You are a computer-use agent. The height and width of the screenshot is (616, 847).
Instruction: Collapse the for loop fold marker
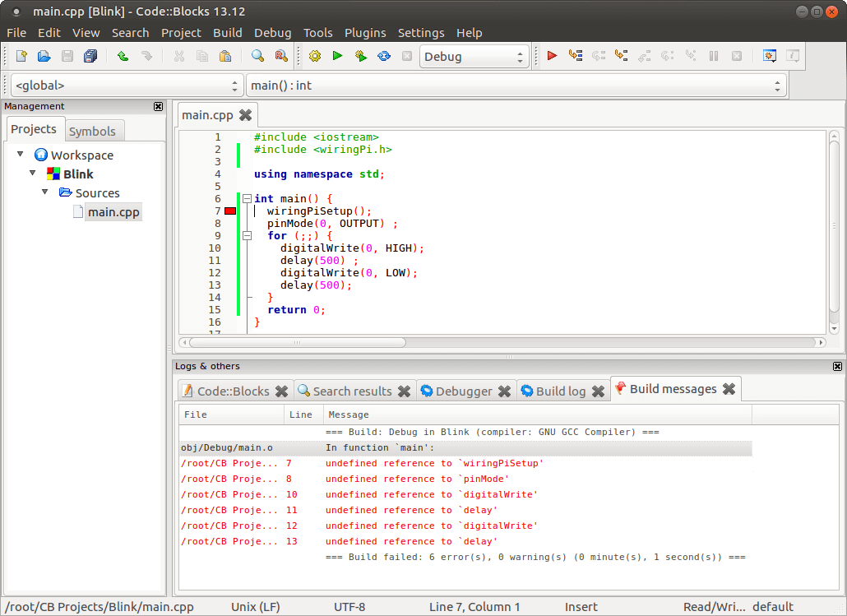[247, 235]
